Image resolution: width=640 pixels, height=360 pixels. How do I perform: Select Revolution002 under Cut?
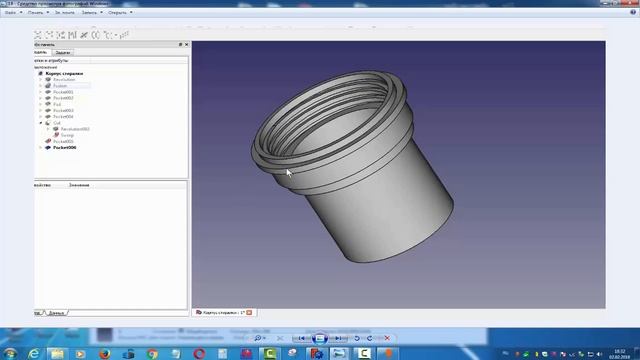pos(75,129)
